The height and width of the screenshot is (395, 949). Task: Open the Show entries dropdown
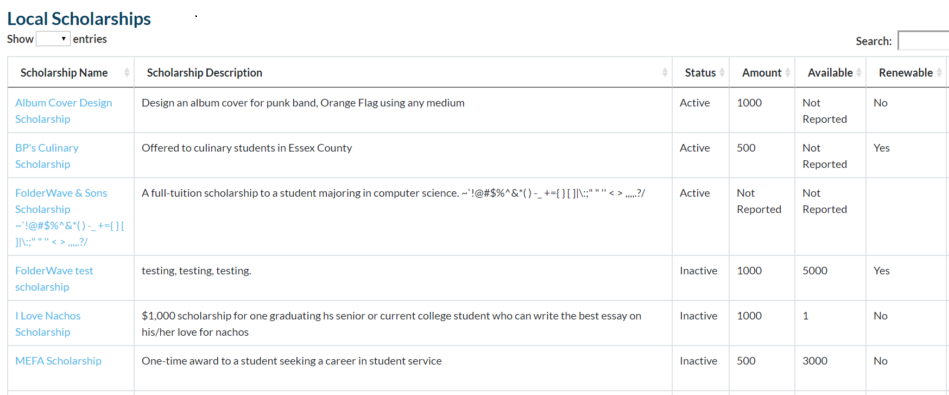(53, 39)
